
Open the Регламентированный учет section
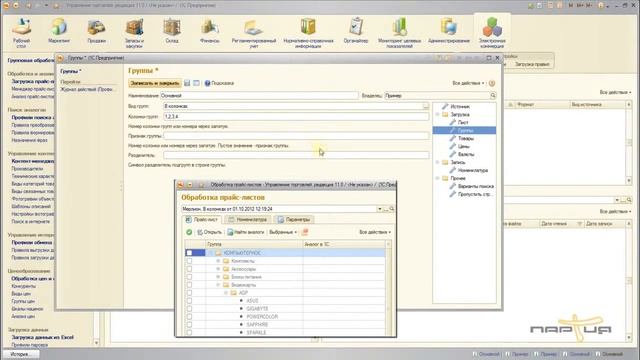coord(254,33)
